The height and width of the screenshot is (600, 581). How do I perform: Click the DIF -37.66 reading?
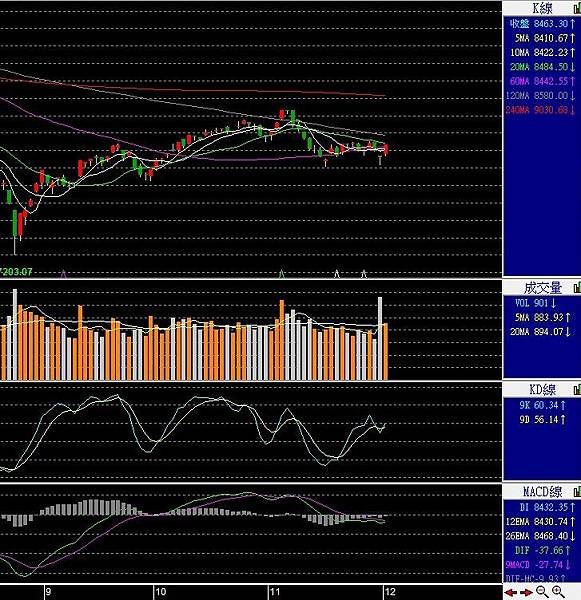[x=545, y=551]
